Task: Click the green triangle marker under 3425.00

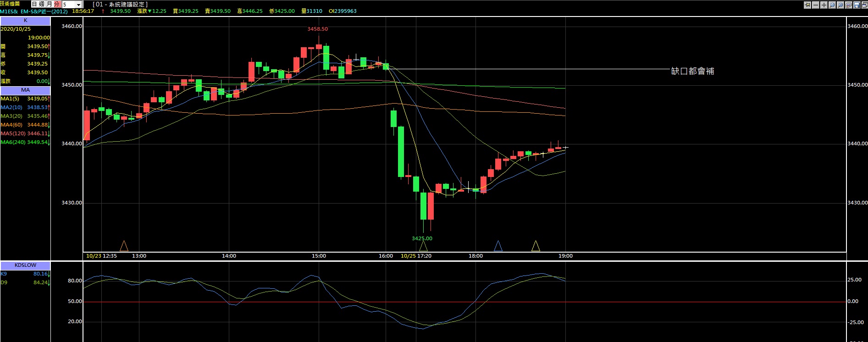Action: point(423,246)
